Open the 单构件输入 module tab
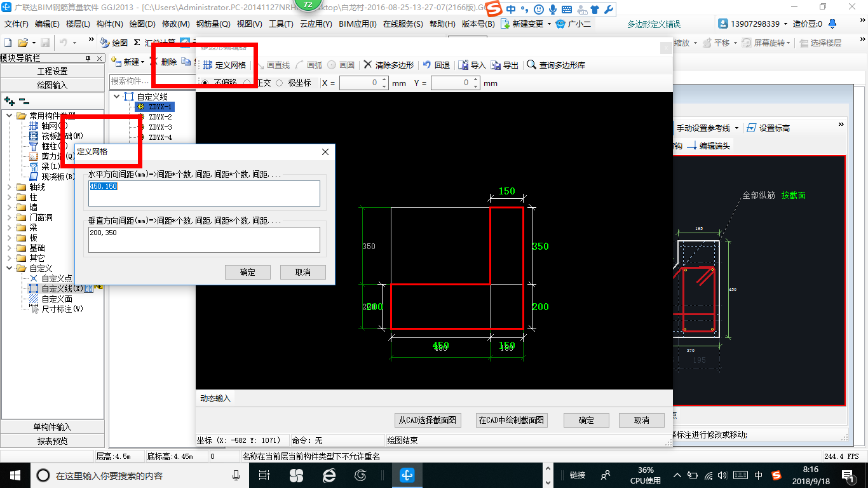 [52, 427]
